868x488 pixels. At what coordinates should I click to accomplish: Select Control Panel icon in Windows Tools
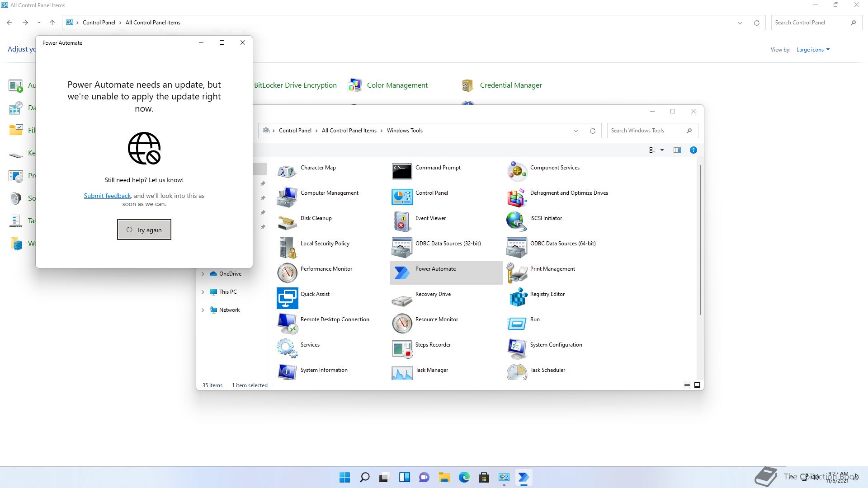pos(402,197)
